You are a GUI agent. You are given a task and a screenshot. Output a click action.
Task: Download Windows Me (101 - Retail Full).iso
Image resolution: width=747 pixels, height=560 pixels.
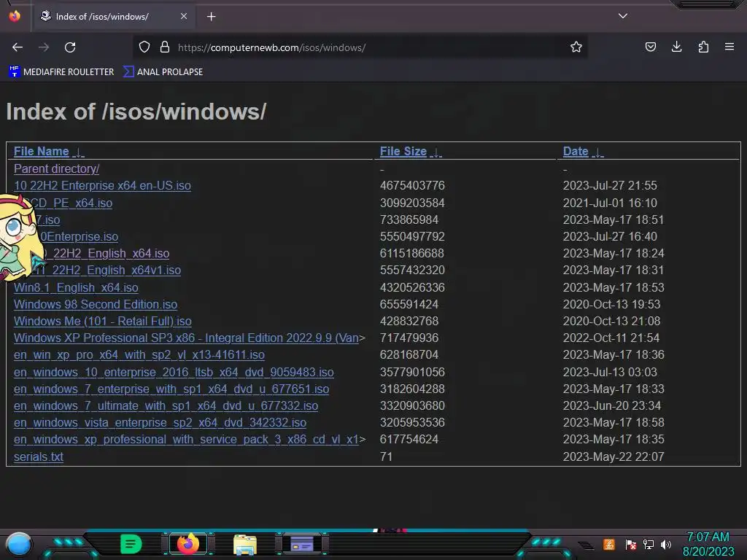pyautogui.click(x=103, y=321)
